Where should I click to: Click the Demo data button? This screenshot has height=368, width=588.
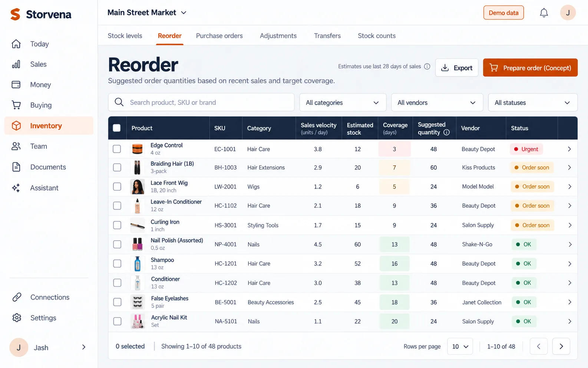coord(503,13)
